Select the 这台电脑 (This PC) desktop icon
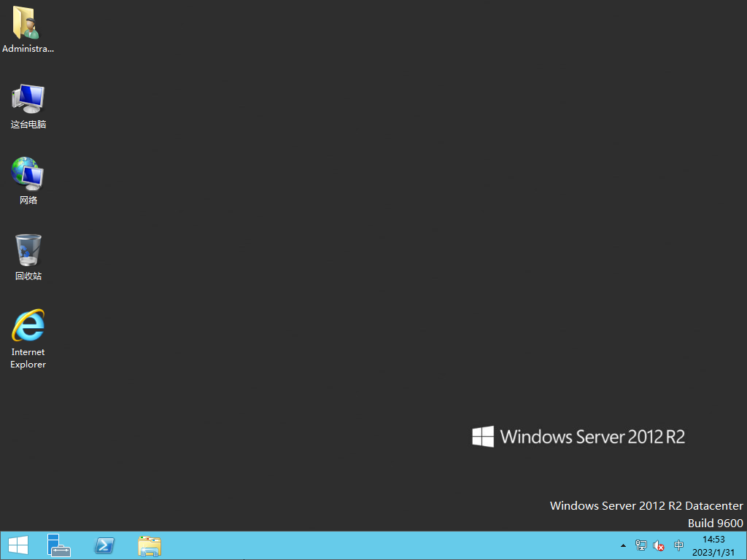This screenshot has width=747, height=560. [28, 98]
